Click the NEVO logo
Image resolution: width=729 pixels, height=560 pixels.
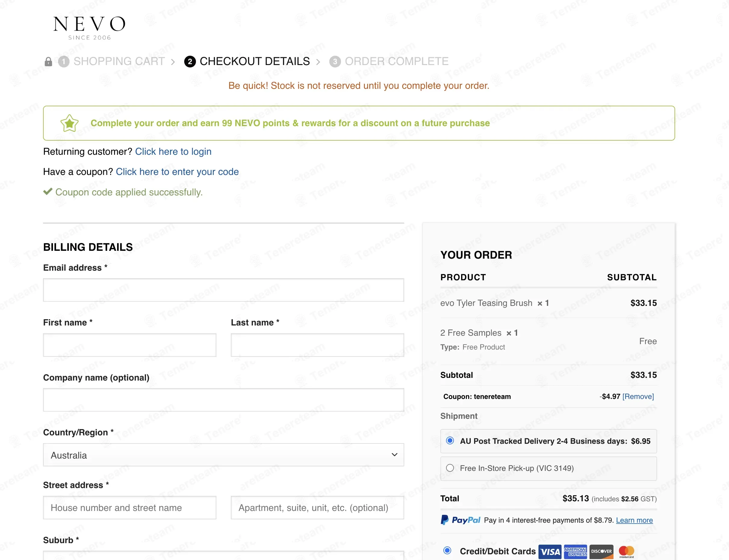click(89, 28)
